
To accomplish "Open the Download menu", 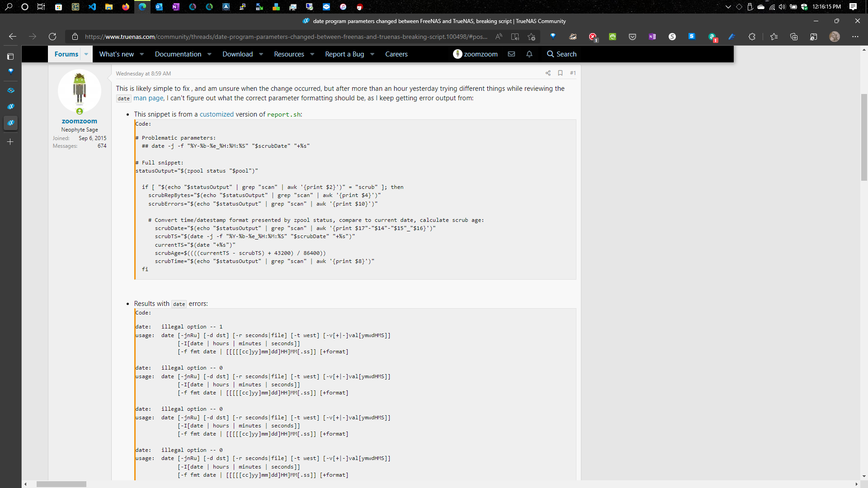I will [x=237, y=54].
